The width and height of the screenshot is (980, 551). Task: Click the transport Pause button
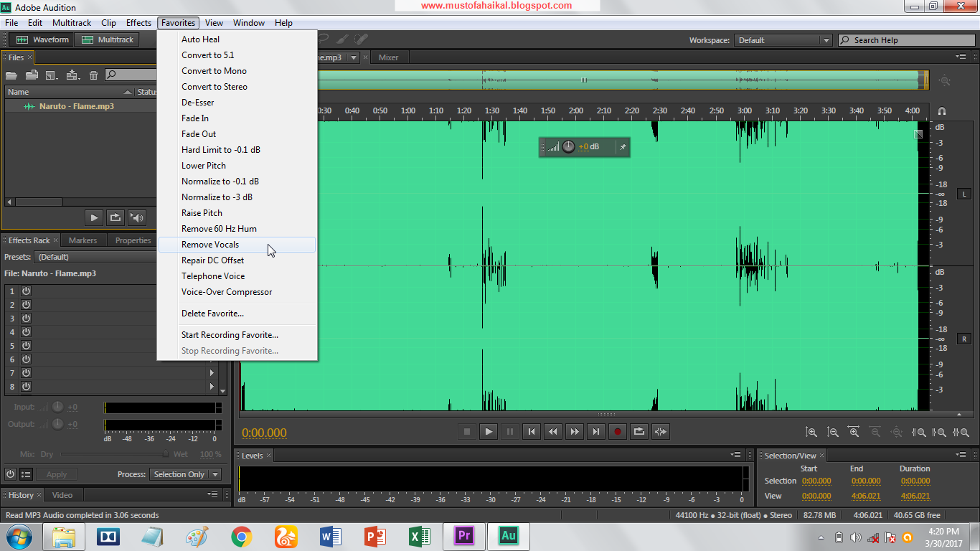coord(510,431)
